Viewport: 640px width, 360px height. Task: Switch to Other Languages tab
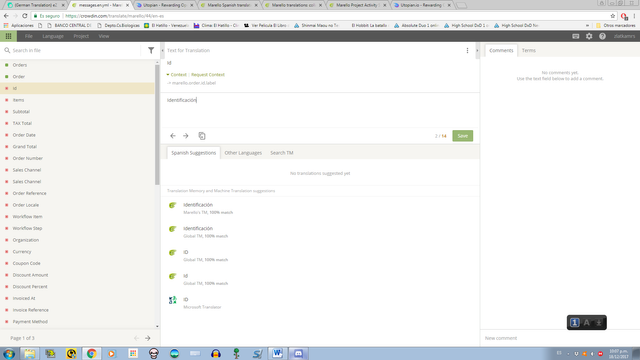(243, 153)
